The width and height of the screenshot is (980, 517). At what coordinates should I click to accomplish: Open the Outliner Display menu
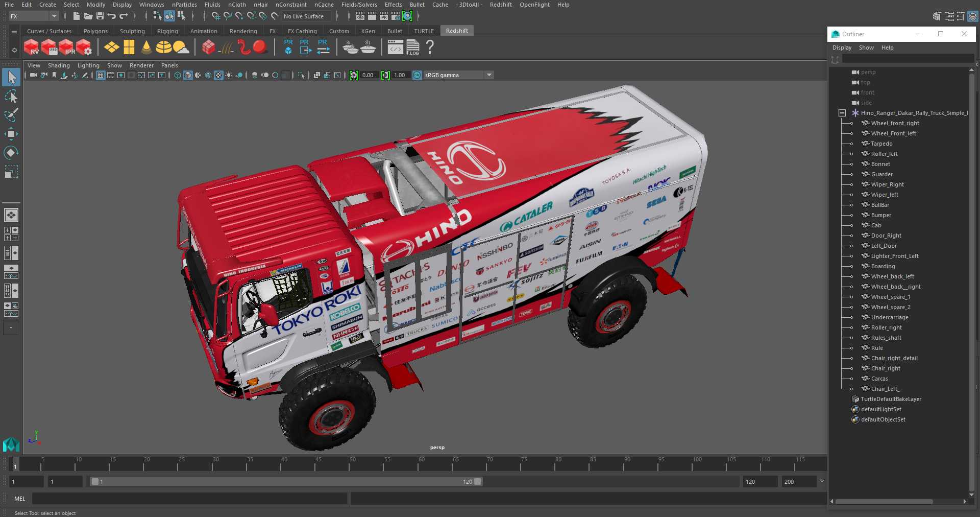[x=842, y=48]
